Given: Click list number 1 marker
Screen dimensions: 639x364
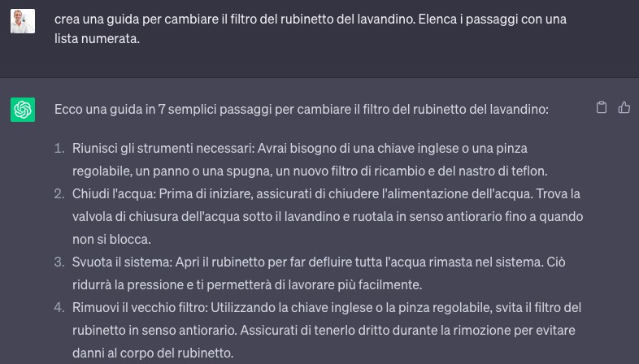Looking at the screenshot, I should [x=59, y=149].
